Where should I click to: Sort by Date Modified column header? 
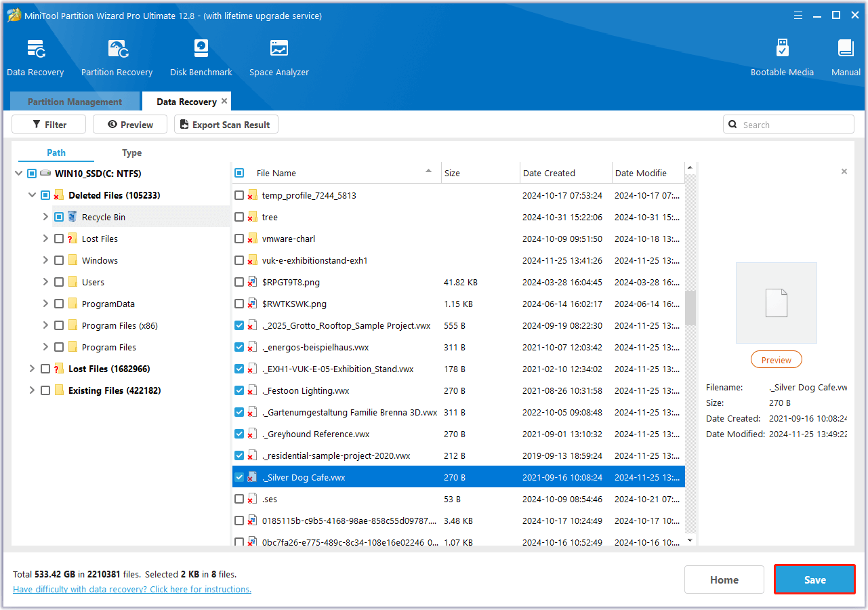(x=648, y=173)
